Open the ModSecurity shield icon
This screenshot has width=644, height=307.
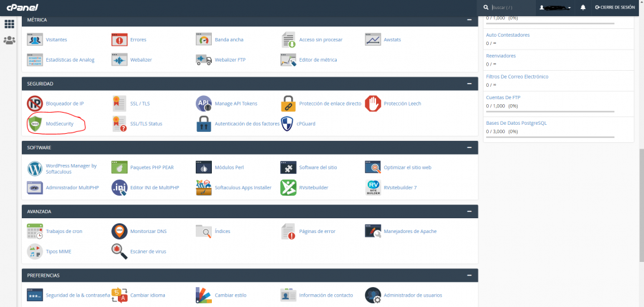pyautogui.click(x=35, y=124)
